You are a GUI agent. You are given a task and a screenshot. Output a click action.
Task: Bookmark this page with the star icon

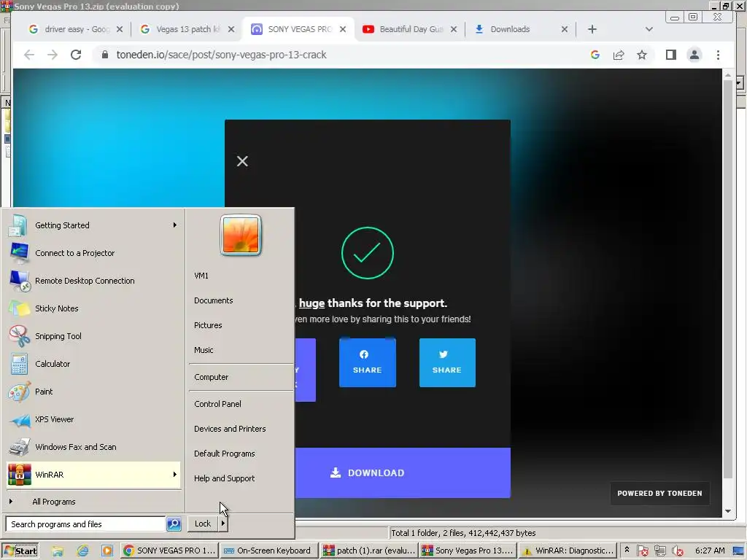(642, 55)
